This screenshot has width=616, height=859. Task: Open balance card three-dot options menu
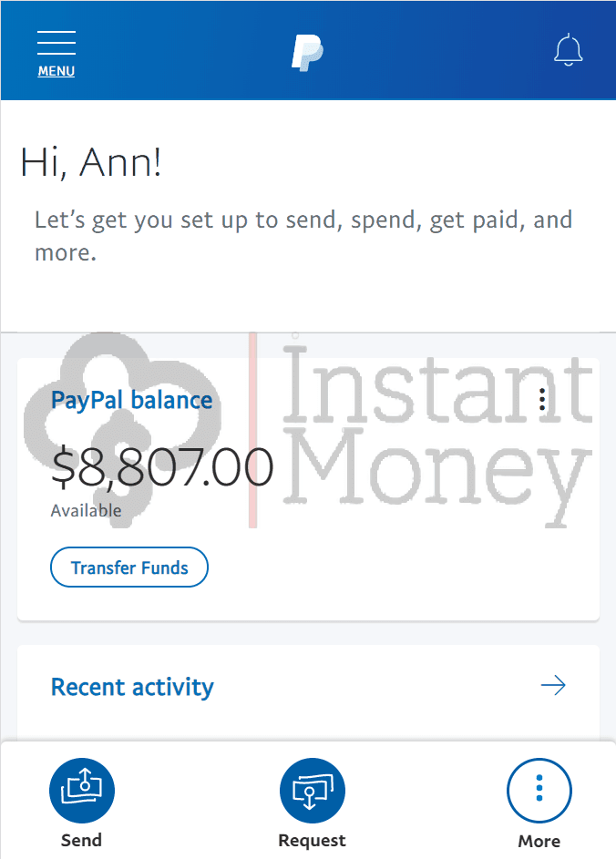coord(542,399)
